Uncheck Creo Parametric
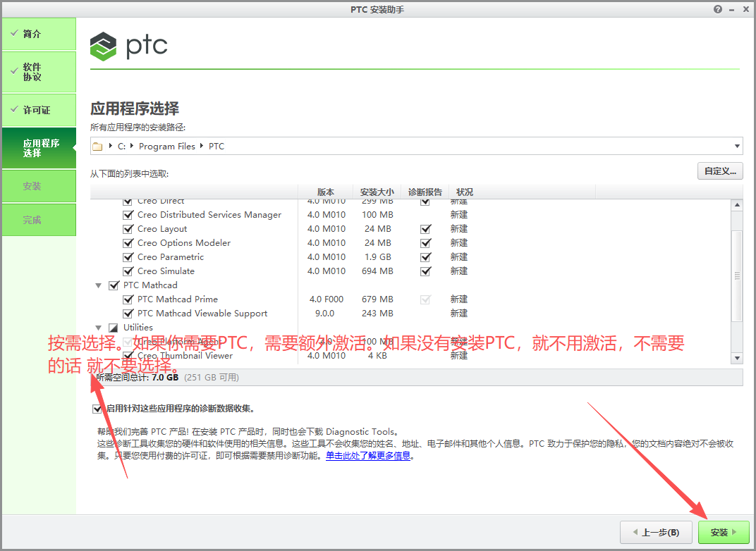The image size is (756, 551). 128,256
